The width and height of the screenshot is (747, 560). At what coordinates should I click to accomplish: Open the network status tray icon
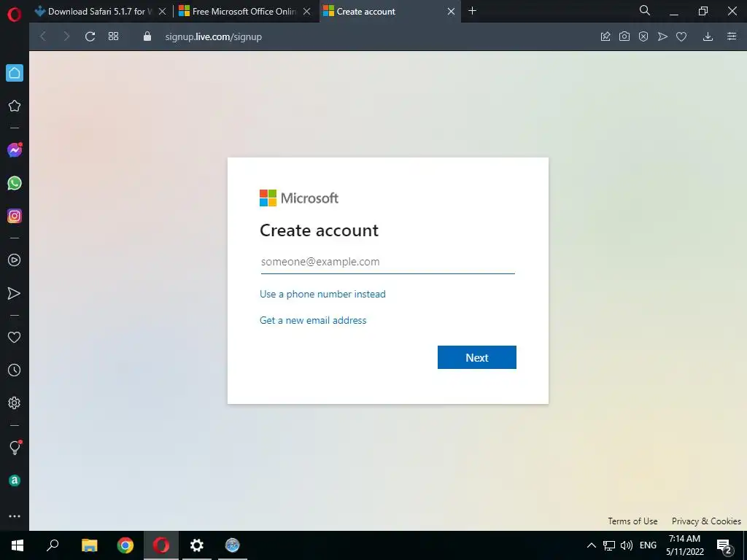pyautogui.click(x=609, y=545)
